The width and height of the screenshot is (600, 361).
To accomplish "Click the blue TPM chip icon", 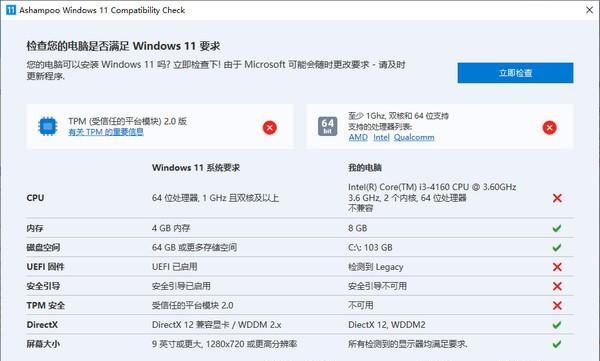I will [48, 126].
